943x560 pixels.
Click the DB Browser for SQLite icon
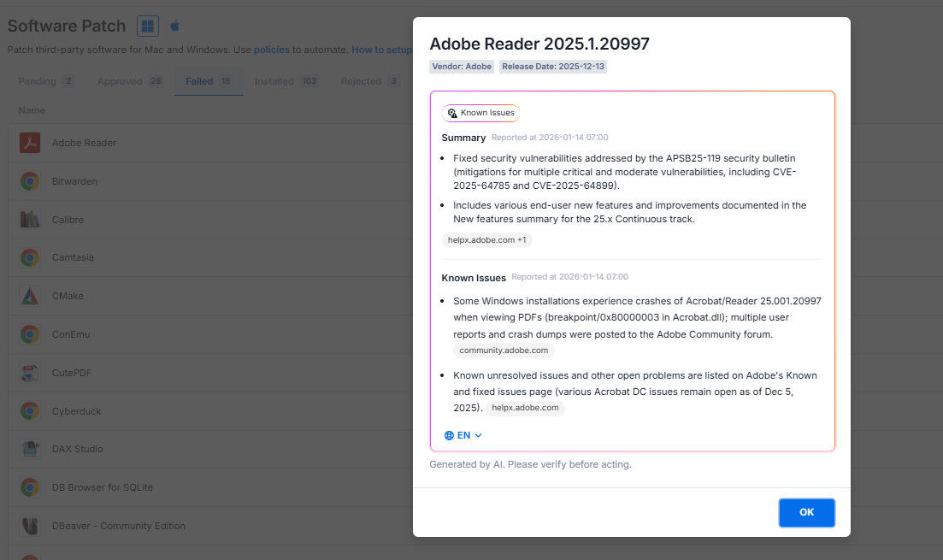tap(30, 487)
